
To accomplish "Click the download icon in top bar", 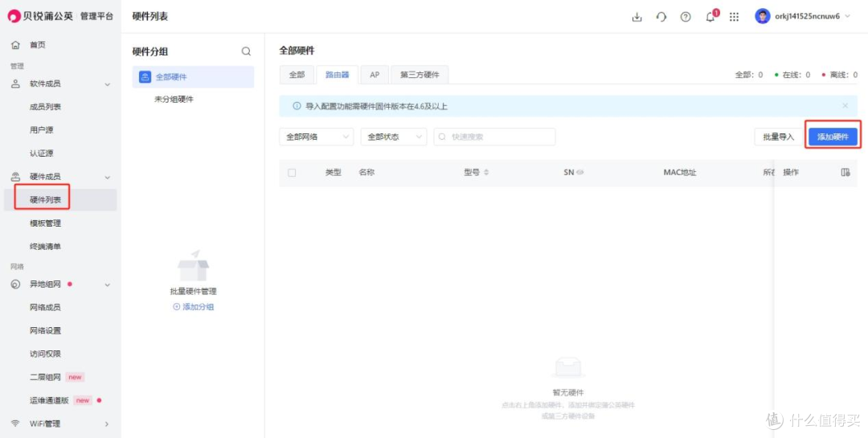I will pos(637,17).
